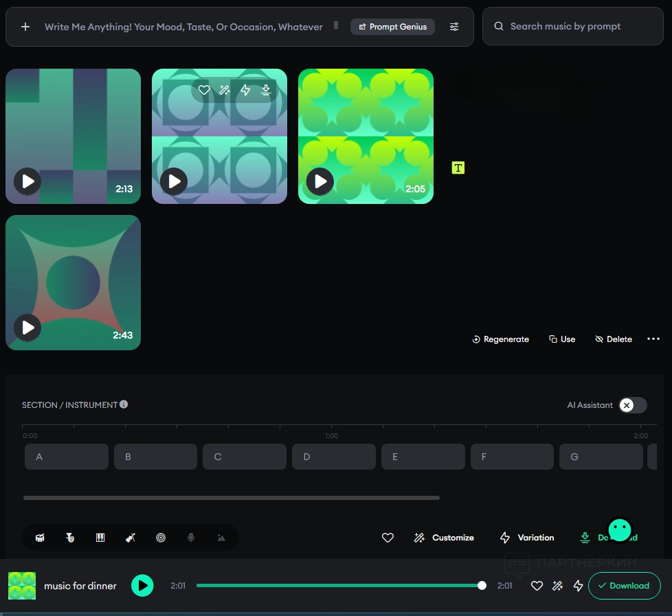The width and height of the screenshot is (672, 616).
Task: Select section D in the timeline
Action: (333, 457)
